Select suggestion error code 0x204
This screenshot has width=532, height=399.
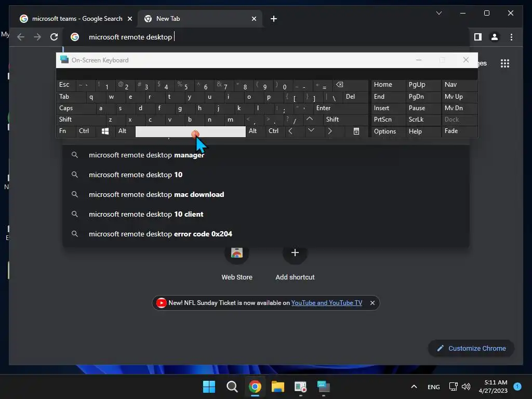pyautogui.click(x=266, y=234)
